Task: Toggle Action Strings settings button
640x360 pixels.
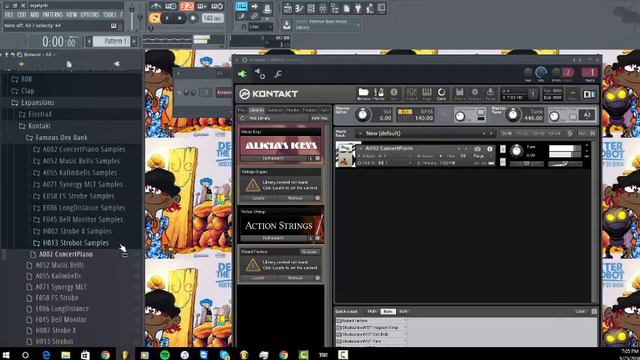Action: pos(318,238)
